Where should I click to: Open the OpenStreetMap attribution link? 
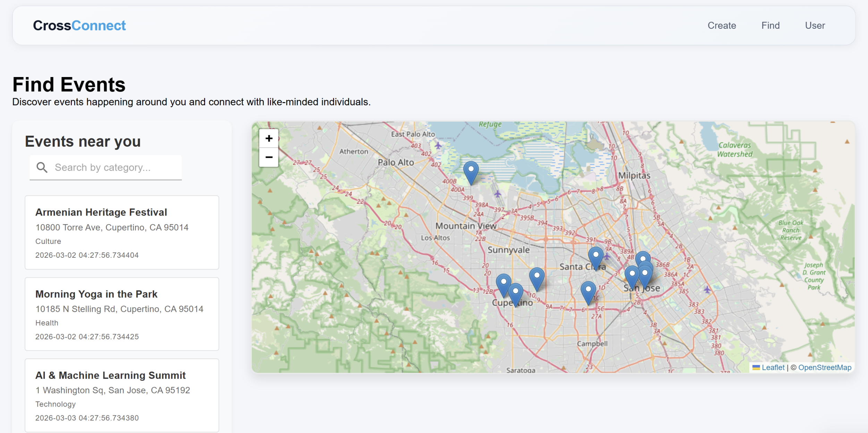824,367
